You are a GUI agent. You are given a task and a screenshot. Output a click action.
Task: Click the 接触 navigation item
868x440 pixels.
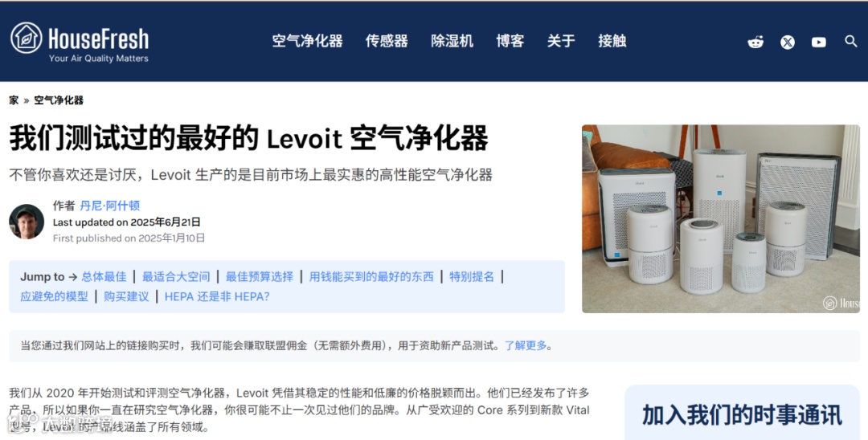click(612, 41)
